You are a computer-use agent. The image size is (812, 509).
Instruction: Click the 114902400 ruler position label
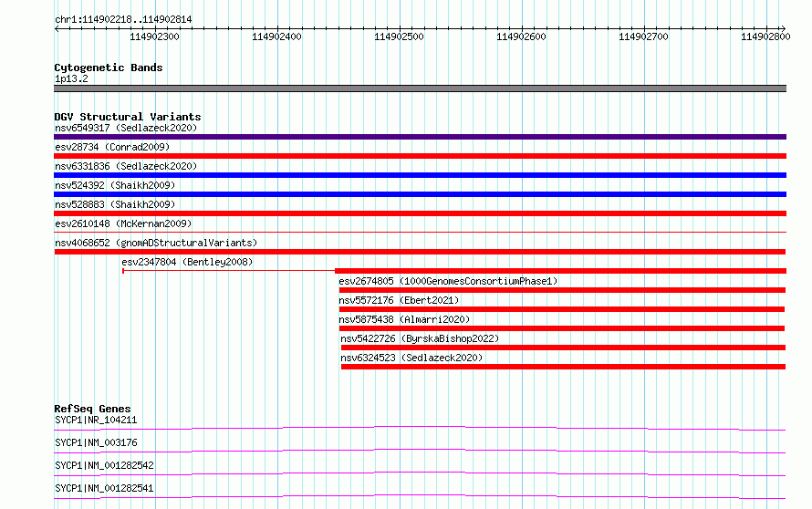pos(276,36)
